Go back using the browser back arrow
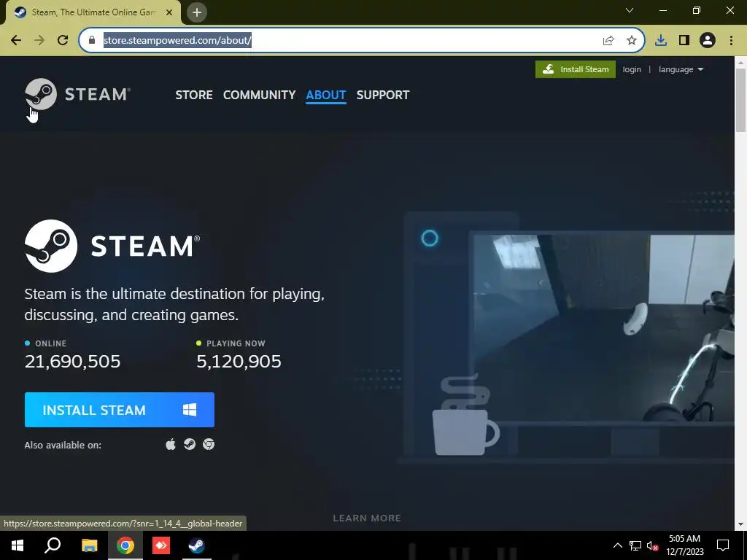747x560 pixels. click(x=16, y=41)
